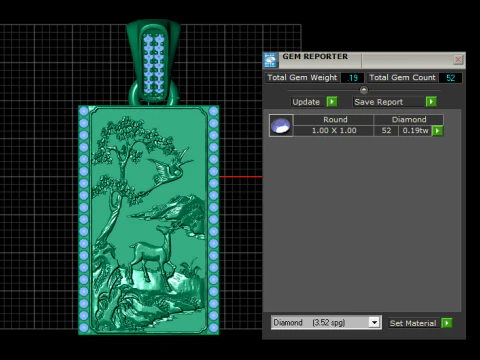Click the green arrow beside 0.19tw

[437, 131]
